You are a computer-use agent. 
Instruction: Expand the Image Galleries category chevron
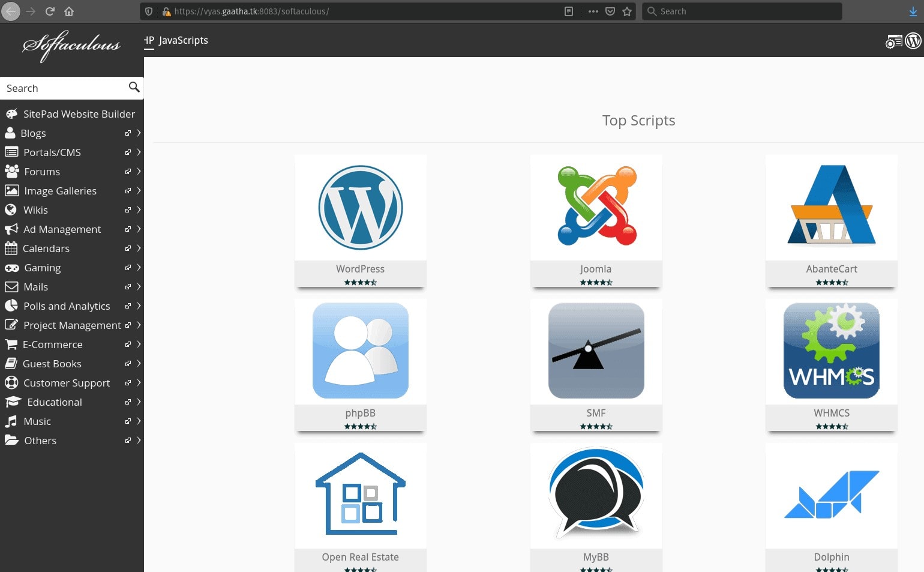139,191
